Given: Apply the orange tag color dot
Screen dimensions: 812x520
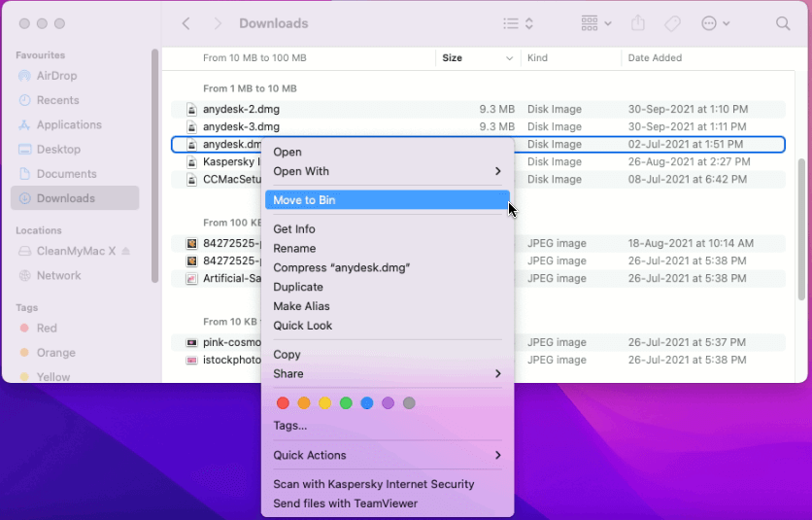Looking at the screenshot, I should click(x=304, y=402).
